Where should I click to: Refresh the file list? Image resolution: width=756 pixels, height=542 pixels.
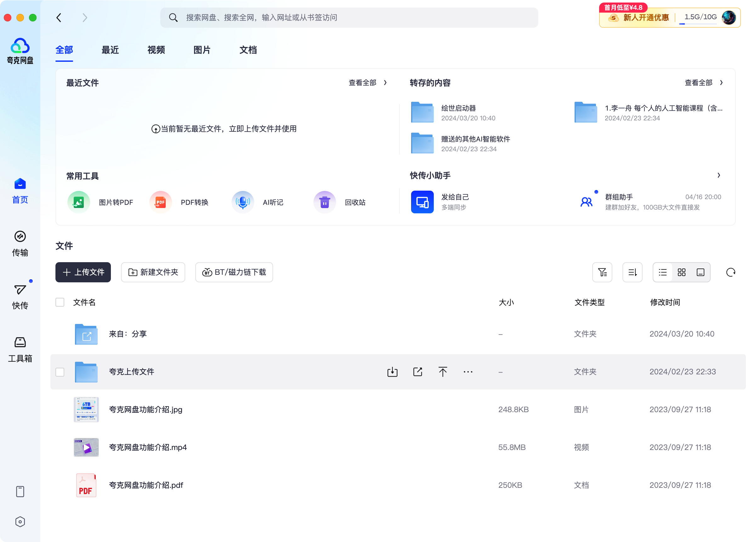coord(731,272)
